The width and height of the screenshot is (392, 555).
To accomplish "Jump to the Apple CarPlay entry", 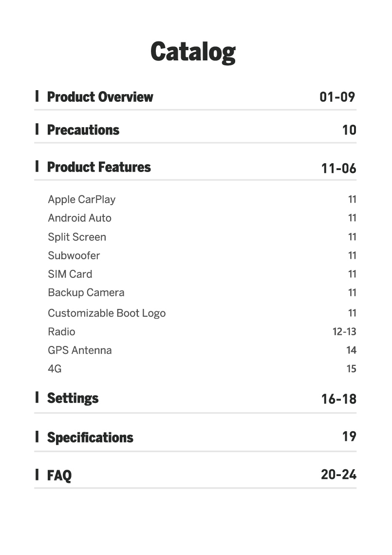I will (x=81, y=199).
